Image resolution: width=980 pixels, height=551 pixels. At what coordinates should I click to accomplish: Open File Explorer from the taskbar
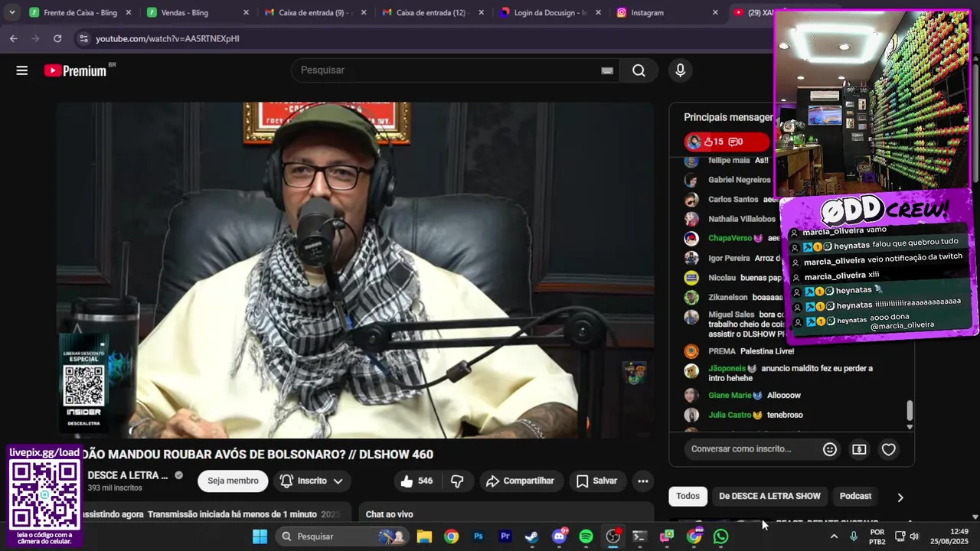pyautogui.click(x=424, y=536)
